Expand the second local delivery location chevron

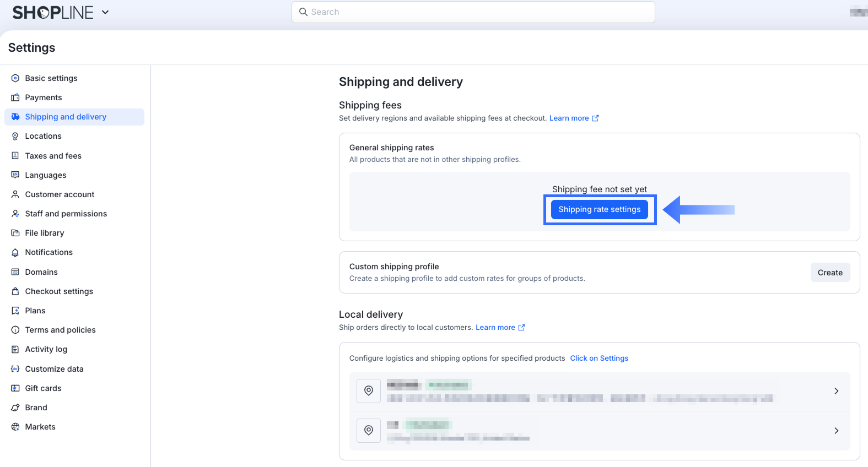click(x=836, y=431)
